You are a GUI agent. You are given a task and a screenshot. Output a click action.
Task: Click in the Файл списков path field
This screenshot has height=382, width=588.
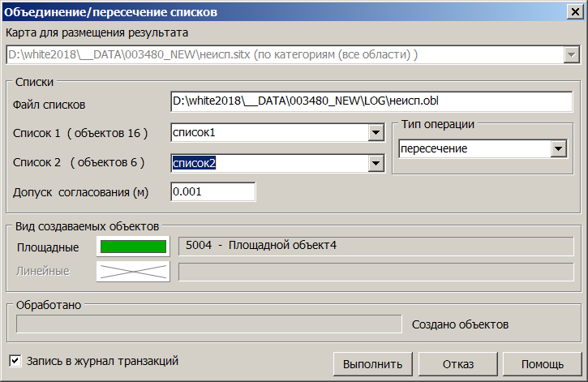pos(371,102)
